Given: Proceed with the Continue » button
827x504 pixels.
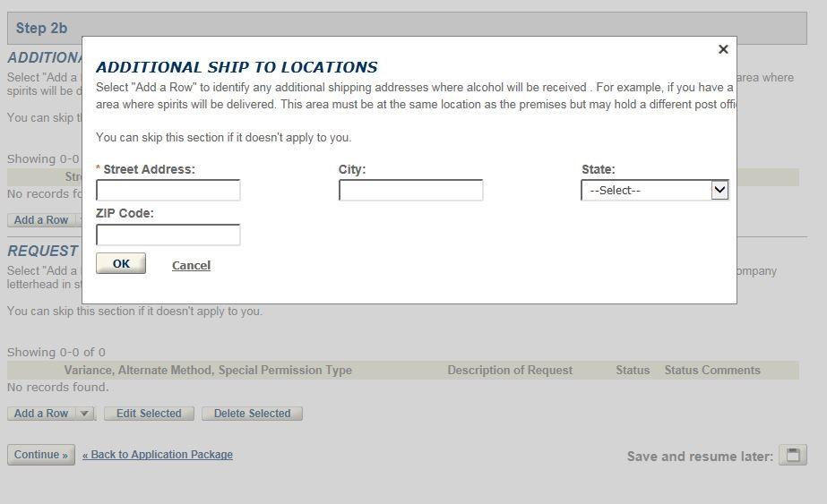Looking at the screenshot, I should click(x=41, y=455).
